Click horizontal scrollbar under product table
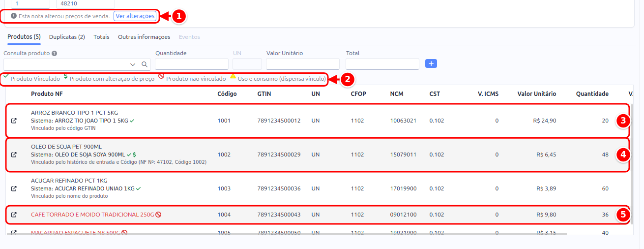 pos(287,234)
